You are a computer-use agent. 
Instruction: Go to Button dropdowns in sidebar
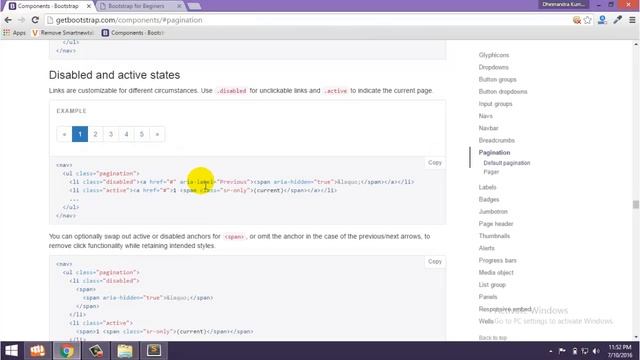coord(503,92)
